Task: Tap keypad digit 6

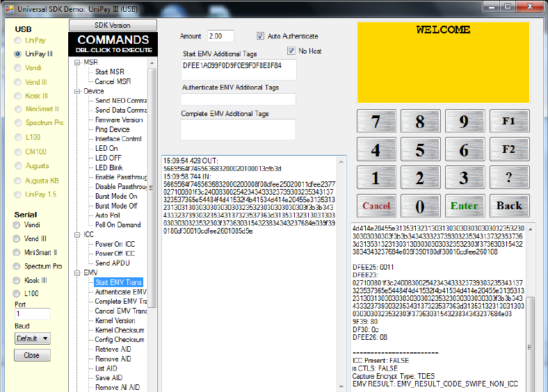Action: click(465, 149)
